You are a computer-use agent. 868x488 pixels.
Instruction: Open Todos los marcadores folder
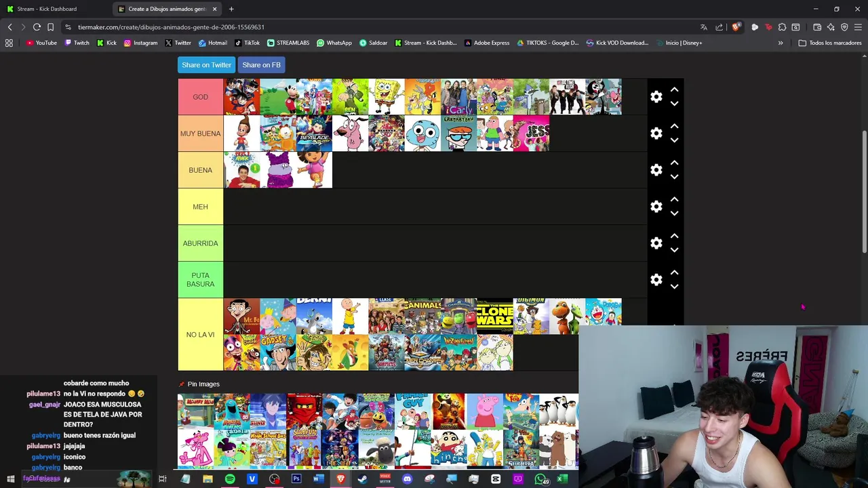[x=830, y=43]
